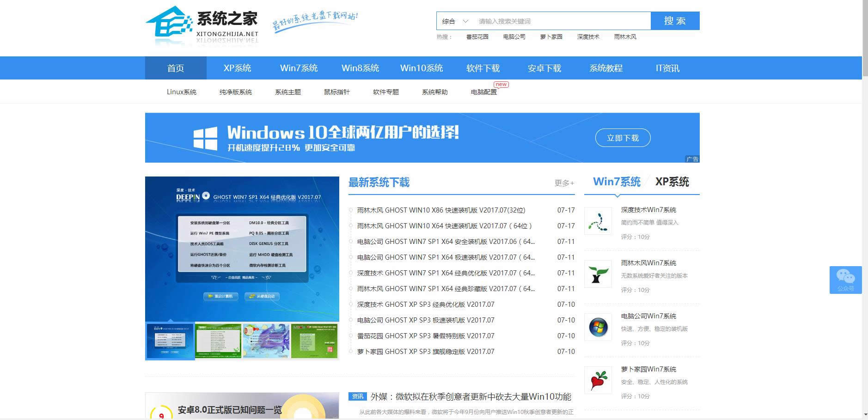Image resolution: width=868 pixels, height=420 pixels.
Task: Click the 搜索 search button
Action: (x=675, y=21)
